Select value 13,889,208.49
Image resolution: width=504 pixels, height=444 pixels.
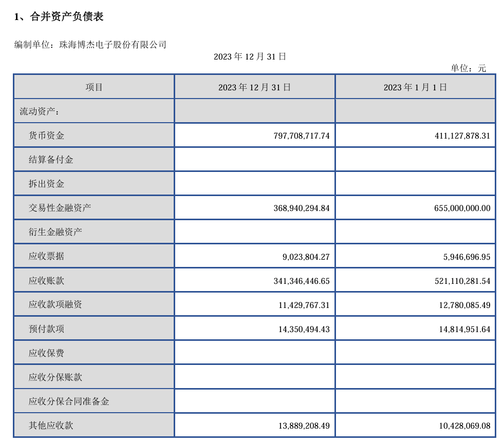pyautogui.click(x=304, y=426)
